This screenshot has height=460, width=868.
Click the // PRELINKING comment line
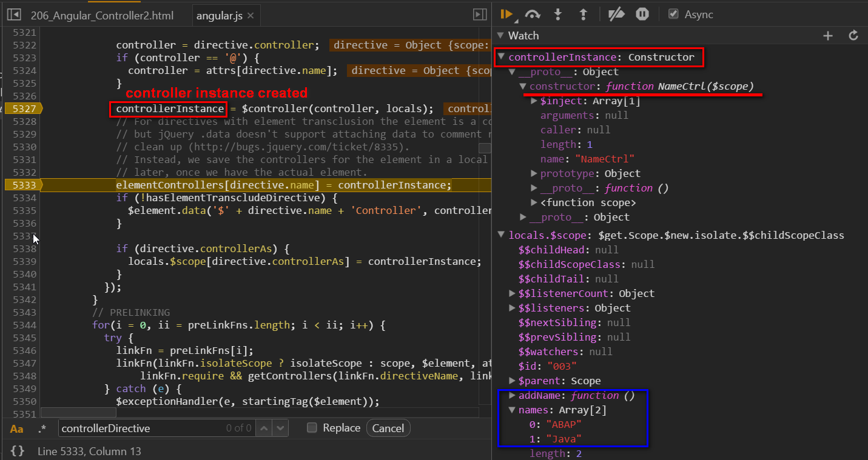tap(131, 312)
